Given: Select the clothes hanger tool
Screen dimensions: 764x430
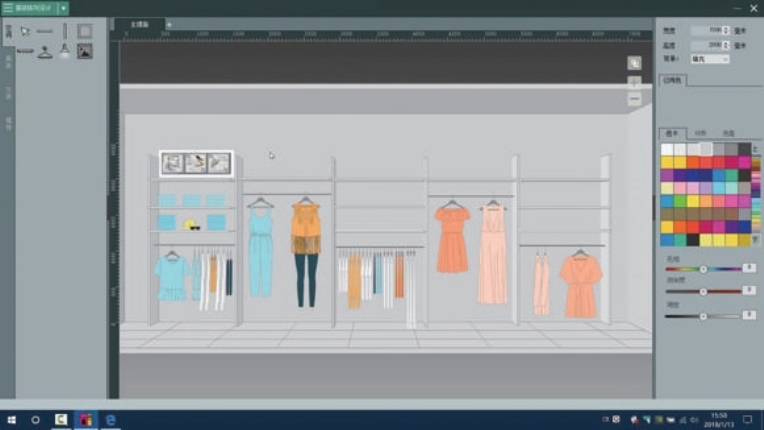Looking at the screenshot, I should coord(45,51).
